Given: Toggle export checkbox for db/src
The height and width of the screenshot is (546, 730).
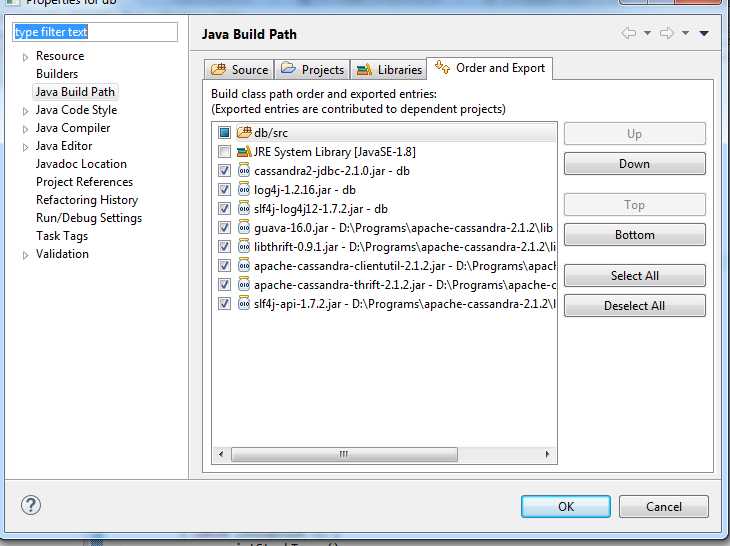Looking at the screenshot, I should click(224, 133).
